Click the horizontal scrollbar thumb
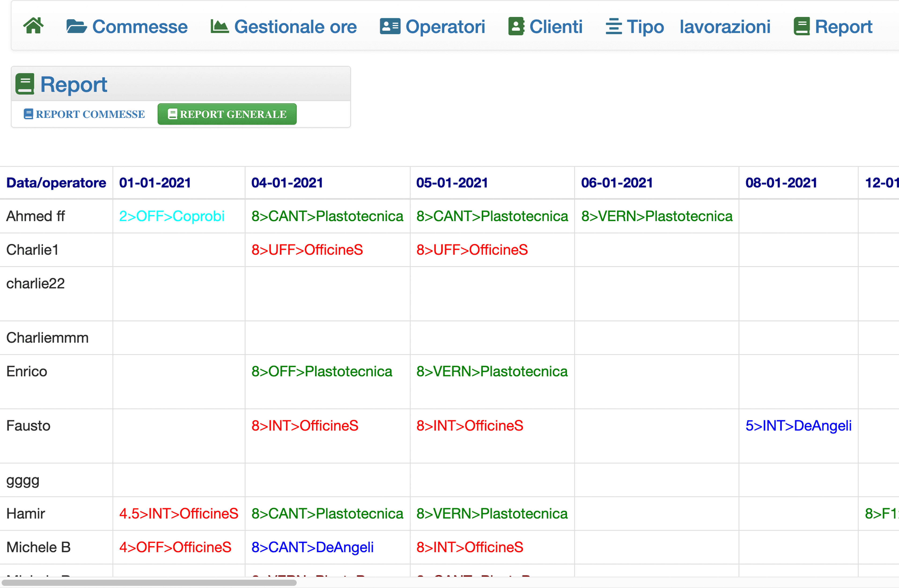This screenshot has width=899, height=588. [149, 583]
